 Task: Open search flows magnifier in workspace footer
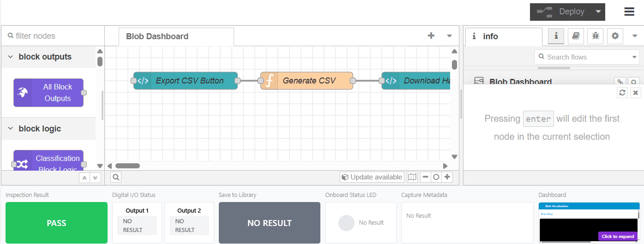tap(116, 177)
